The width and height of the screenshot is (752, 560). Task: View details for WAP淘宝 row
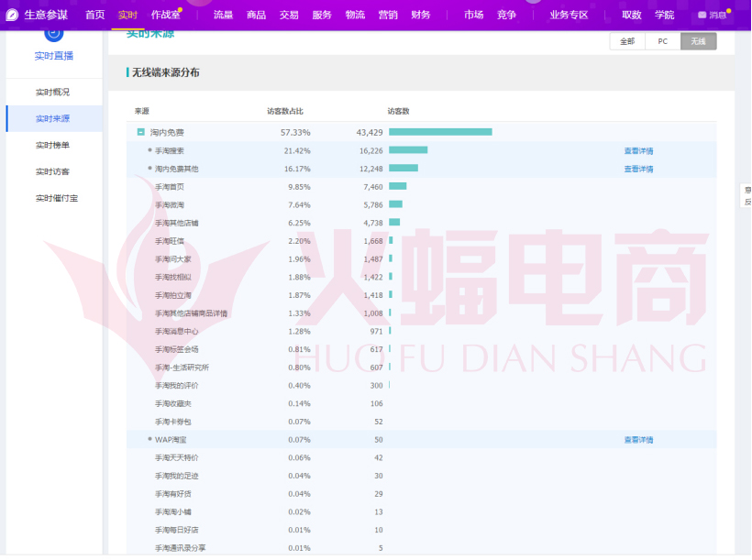(638, 440)
